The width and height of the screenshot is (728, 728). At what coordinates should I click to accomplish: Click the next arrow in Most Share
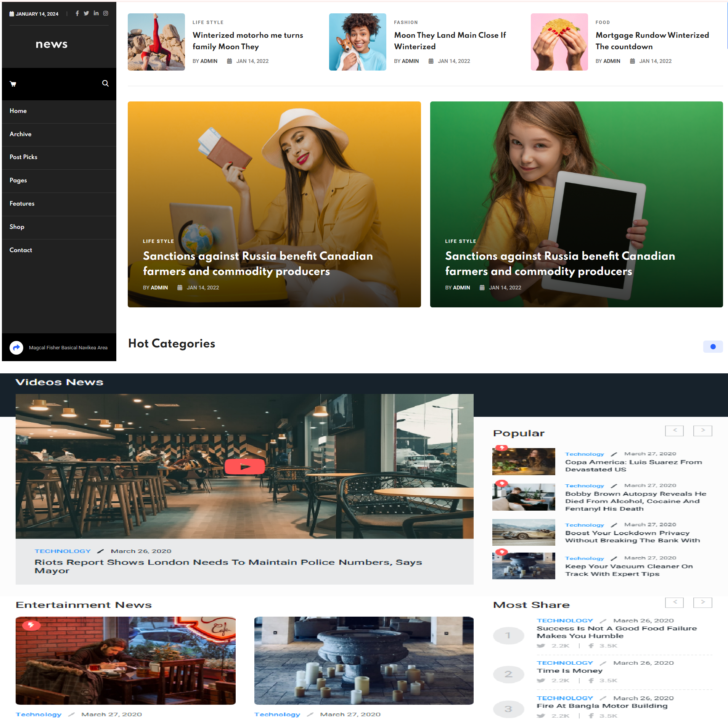[x=702, y=603]
